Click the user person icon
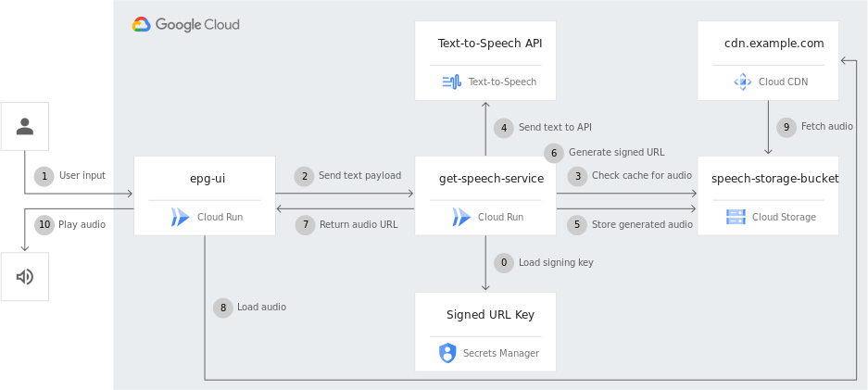868x390 pixels. [x=25, y=126]
